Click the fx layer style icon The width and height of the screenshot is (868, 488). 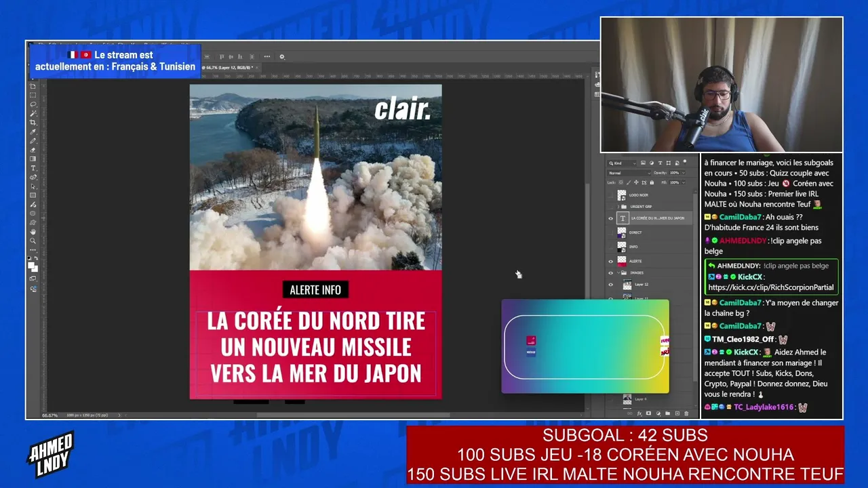point(639,413)
